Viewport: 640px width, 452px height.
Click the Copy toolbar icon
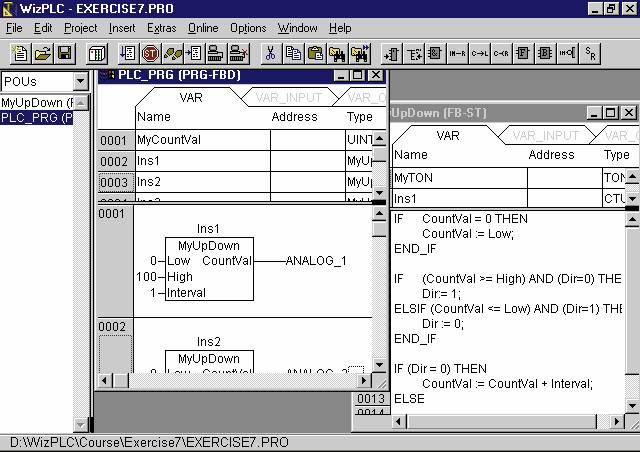click(x=293, y=53)
